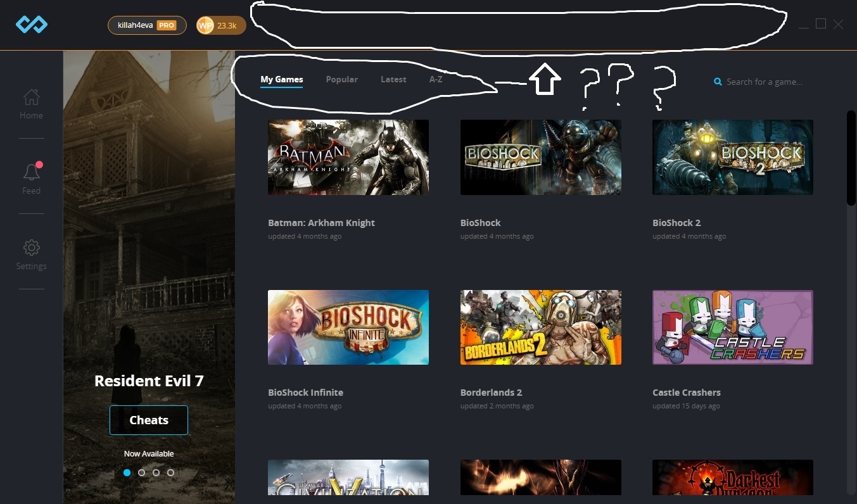Open the killah4eva PRO account badge
857x504 pixels.
point(147,25)
